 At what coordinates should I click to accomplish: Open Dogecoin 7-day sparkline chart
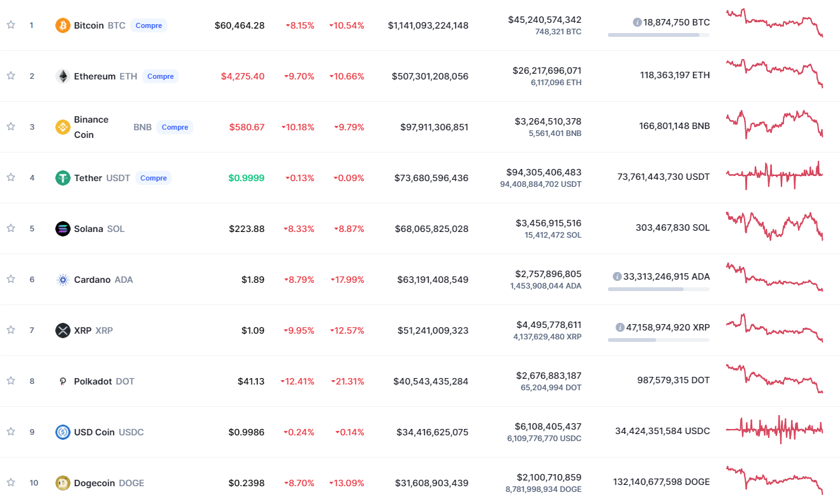[x=775, y=480]
